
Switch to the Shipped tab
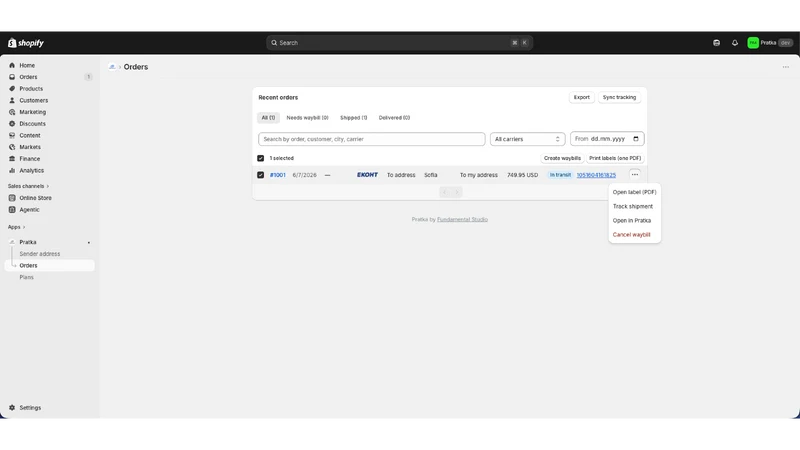pyautogui.click(x=353, y=118)
